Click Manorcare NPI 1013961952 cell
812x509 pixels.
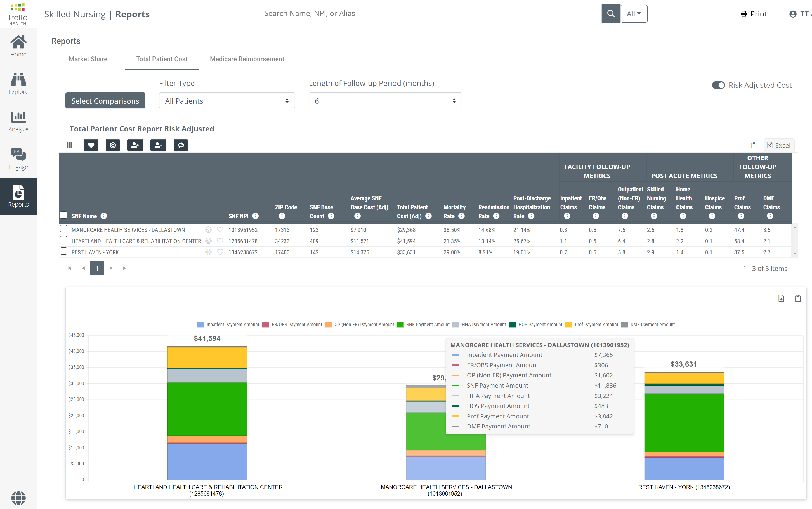pyautogui.click(x=243, y=230)
